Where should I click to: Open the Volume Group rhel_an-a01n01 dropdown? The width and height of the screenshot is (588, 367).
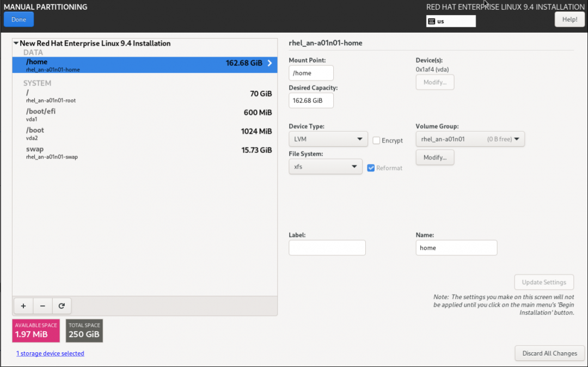(470, 139)
